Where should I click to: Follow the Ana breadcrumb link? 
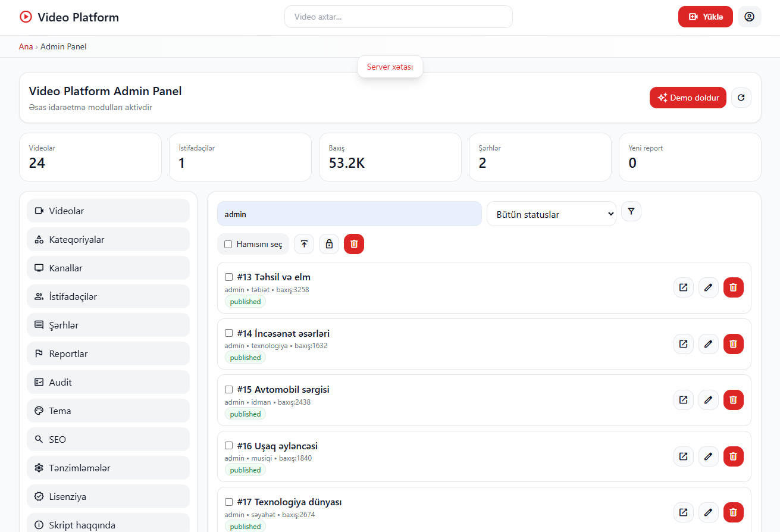click(26, 46)
